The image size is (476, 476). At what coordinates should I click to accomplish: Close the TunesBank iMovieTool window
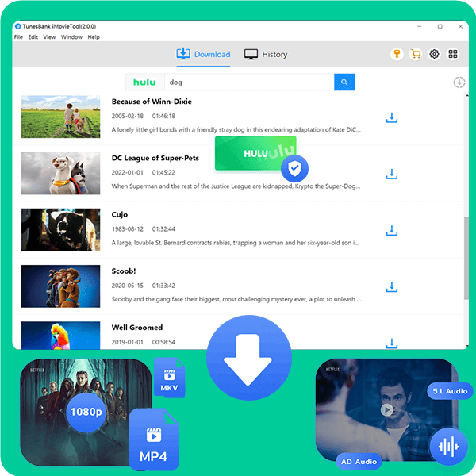coord(460,26)
